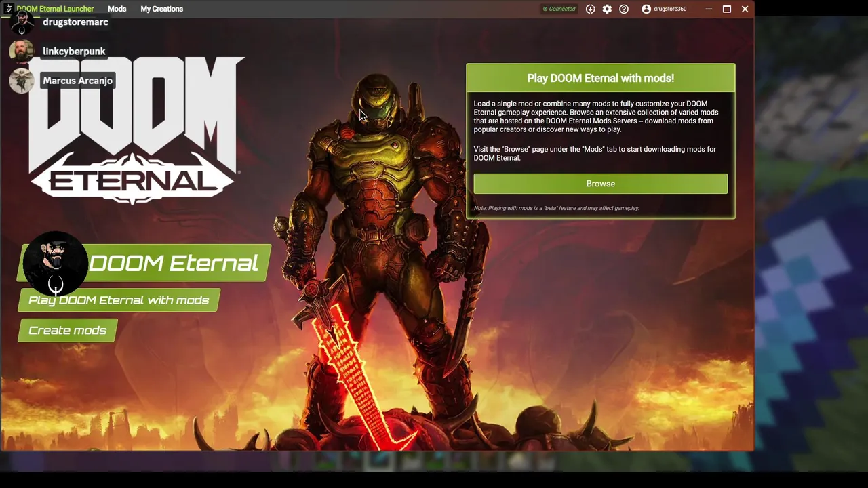868x488 pixels.
Task: Click the linkcyberpunk name label
Action: click(74, 51)
